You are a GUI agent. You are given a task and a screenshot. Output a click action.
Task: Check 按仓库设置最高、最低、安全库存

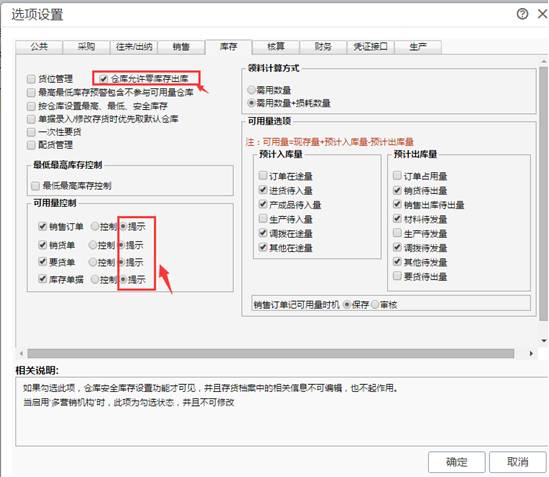coord(31,106)
